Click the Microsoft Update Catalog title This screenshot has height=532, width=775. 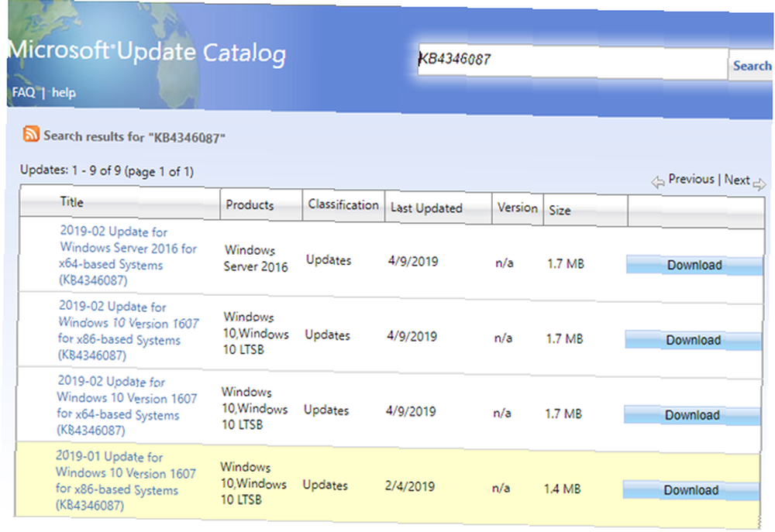[147, 53]
